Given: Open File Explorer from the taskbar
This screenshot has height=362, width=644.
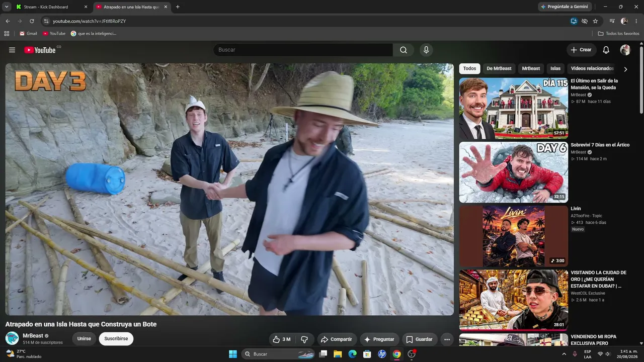Looking at the screenshot, I should point(338,354).
